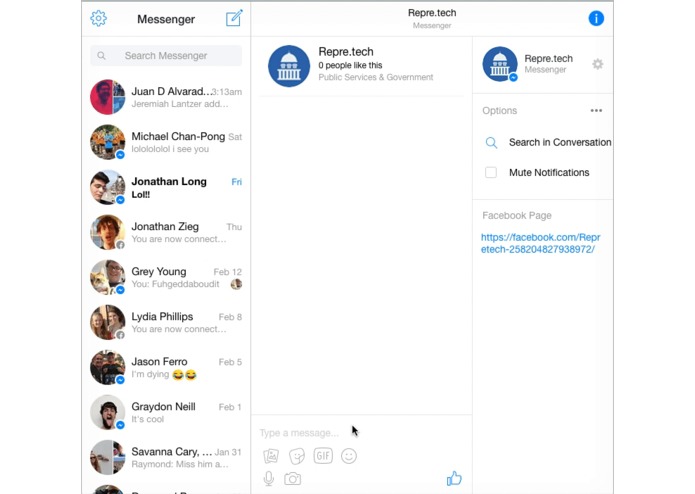Viewport: 695px width, 494px height.
Task: Select the Search in Conversation option
Action: (x=548, y=142)
